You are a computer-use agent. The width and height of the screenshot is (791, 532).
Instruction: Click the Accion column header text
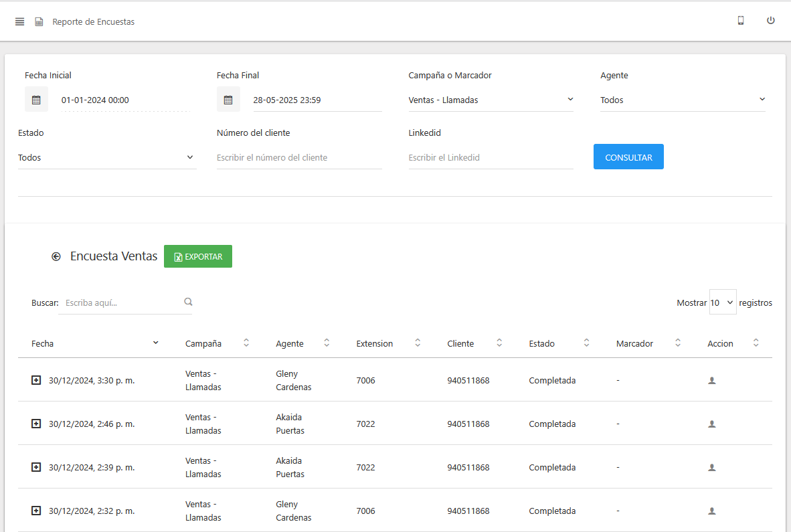(x=720, y=343)
